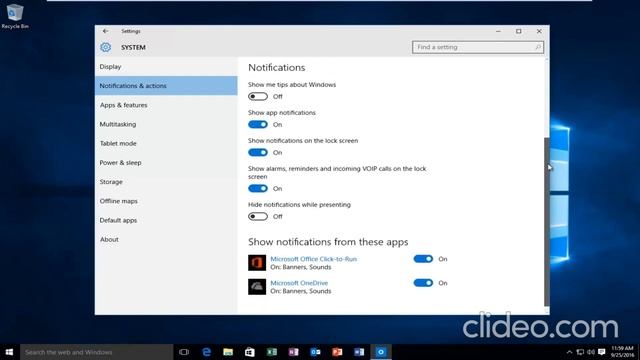Open the Windows Store taskbar icon
The width and height of the screenshot is (640, 360).
pos(250,352)
